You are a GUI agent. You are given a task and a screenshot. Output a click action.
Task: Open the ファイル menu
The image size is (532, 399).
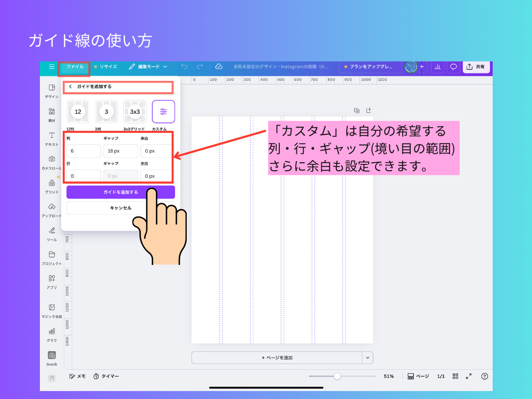[74, 67]
